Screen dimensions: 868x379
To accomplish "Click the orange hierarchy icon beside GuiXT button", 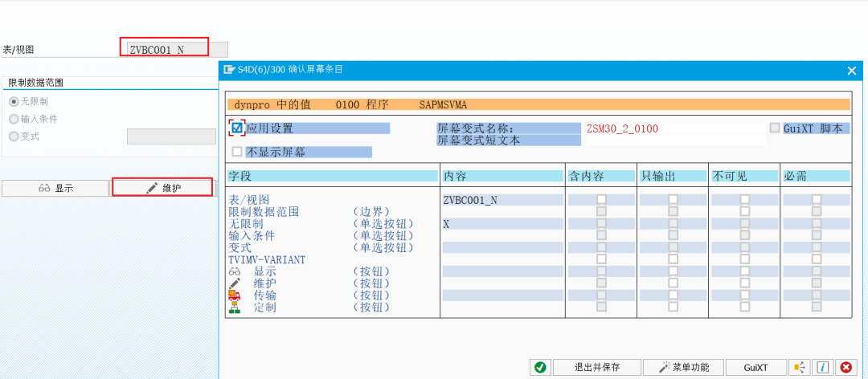I will click(x=800, y=368).
